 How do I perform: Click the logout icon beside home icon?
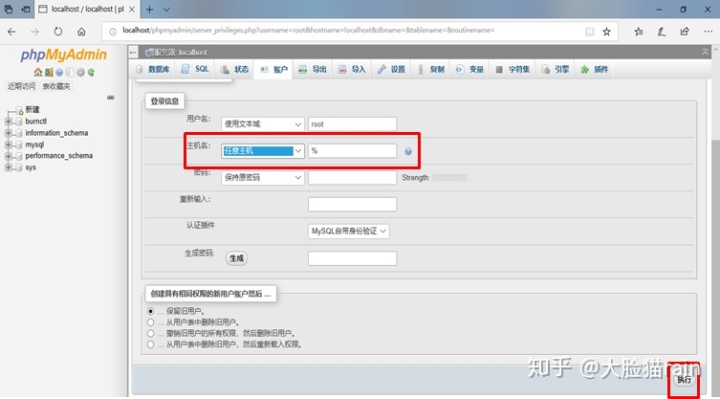tap(48, 72)
